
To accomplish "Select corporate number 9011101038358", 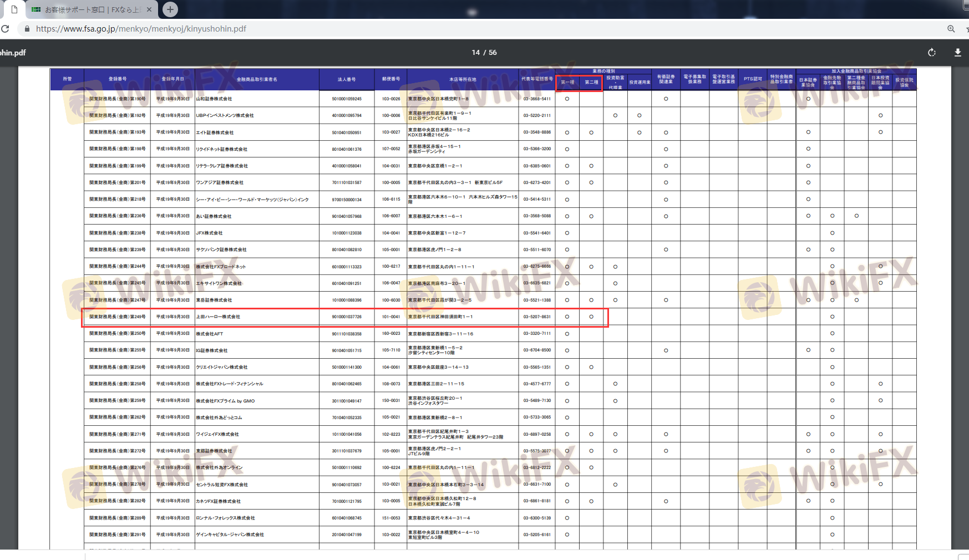I will 347,334.
